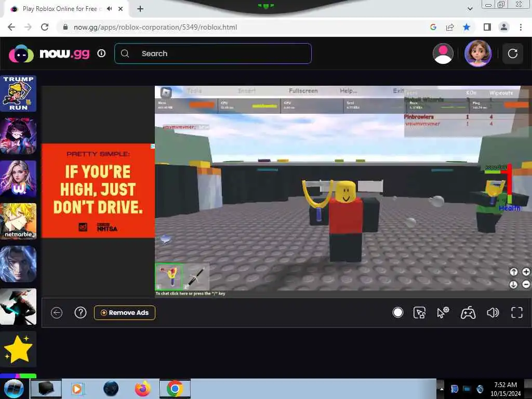Go back with the browser back arrow
Image resolution: width=532 pixels, height=399 pixels.
[11, 27]
